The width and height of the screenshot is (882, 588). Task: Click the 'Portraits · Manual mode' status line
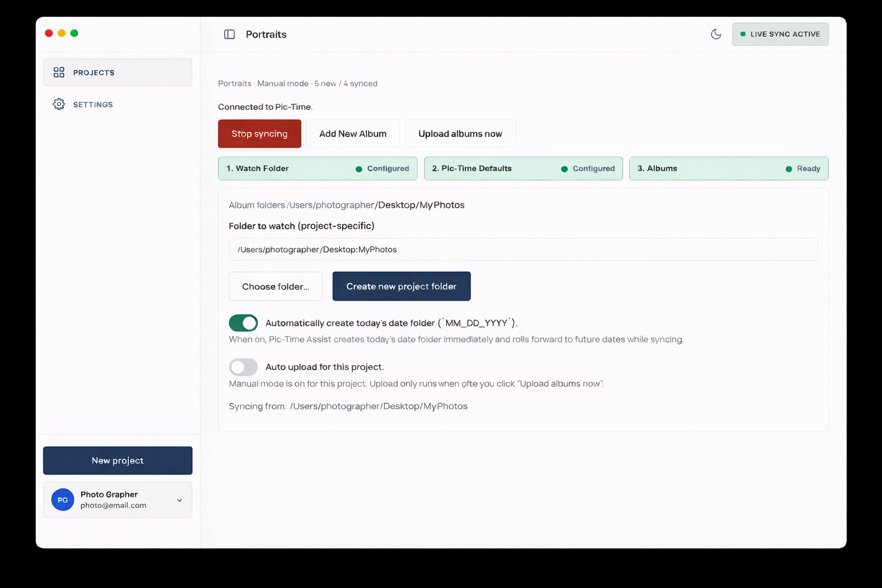coord(298,84)
